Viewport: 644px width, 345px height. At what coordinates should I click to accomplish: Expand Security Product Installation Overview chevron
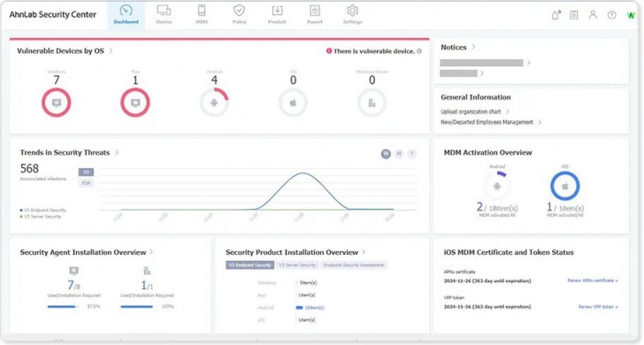(364, 252)
